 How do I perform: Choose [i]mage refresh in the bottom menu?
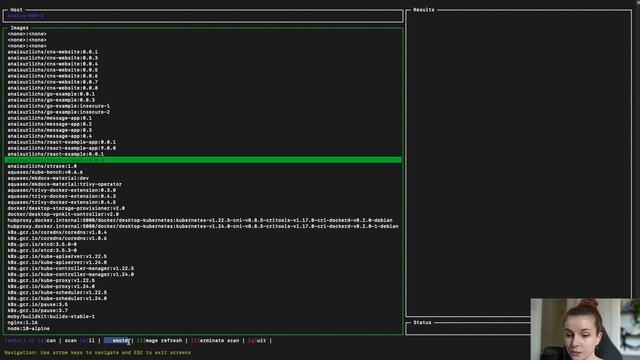[x=160, y=340]
